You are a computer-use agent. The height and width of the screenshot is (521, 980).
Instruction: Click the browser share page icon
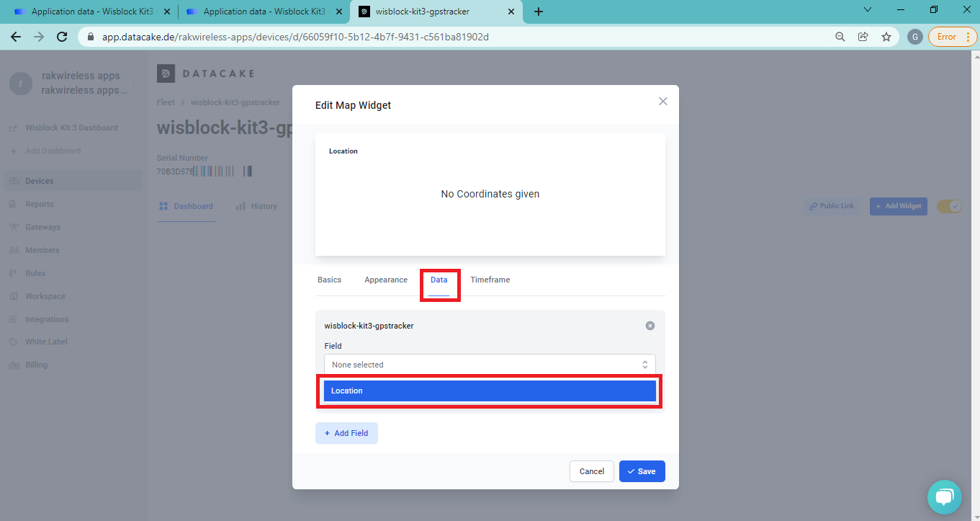tap(863, 37)
